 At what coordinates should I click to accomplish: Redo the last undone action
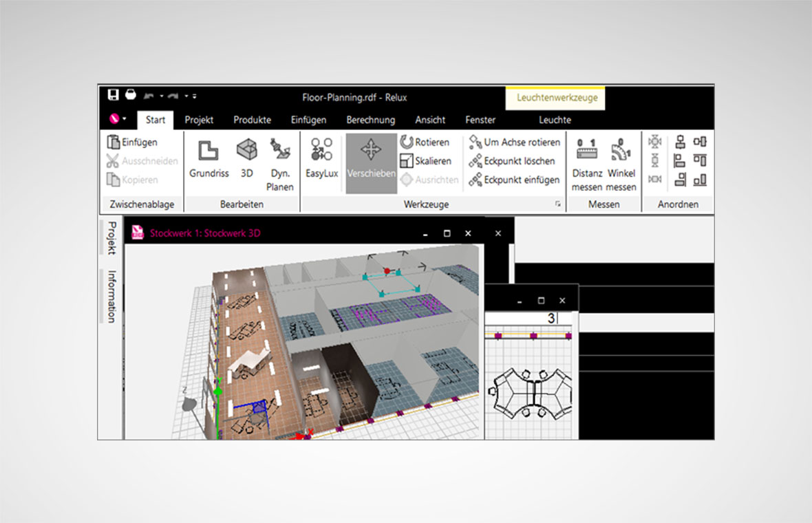point(173,96)
